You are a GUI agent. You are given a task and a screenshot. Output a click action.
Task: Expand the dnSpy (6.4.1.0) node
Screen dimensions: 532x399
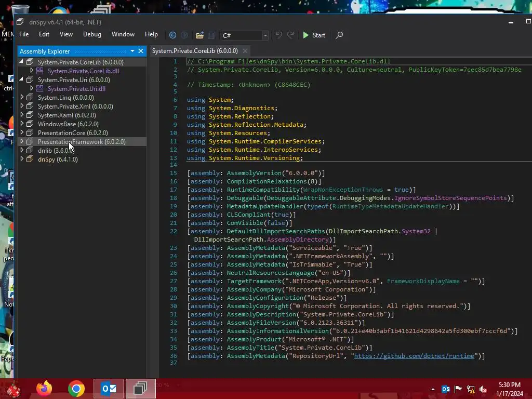coord(22,159)
